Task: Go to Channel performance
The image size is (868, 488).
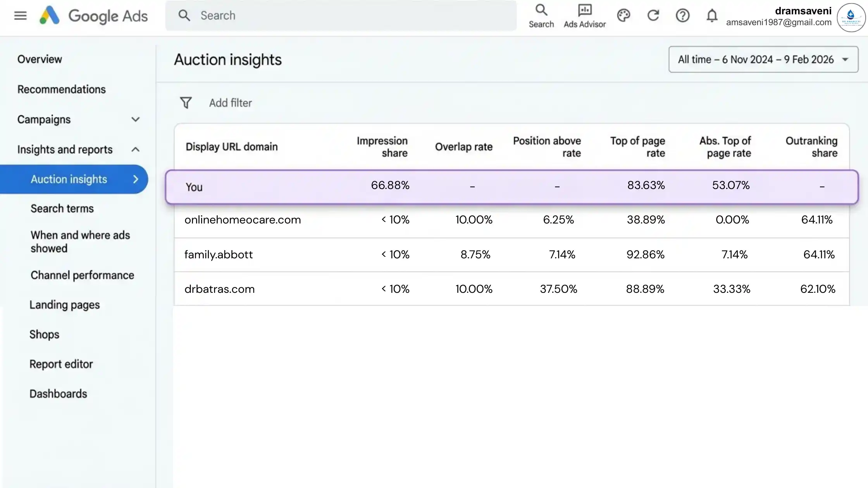Action: coord(82,275)
